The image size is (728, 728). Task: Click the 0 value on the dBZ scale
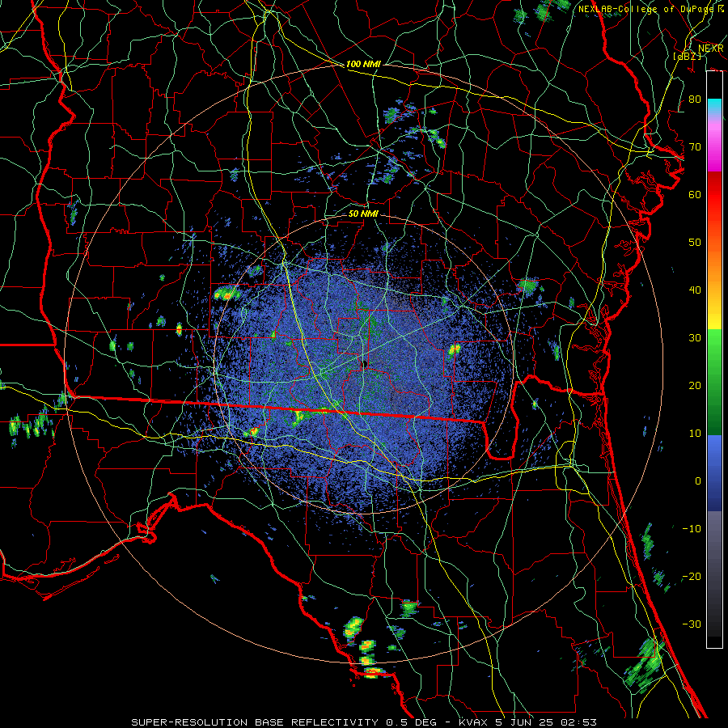coord(698,481)
